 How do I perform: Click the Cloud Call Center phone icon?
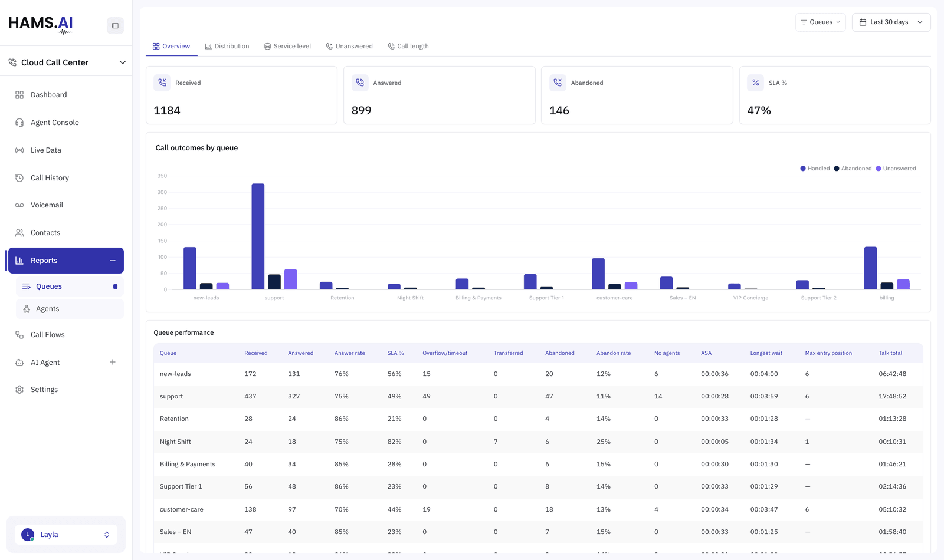[x=12, y=62]
